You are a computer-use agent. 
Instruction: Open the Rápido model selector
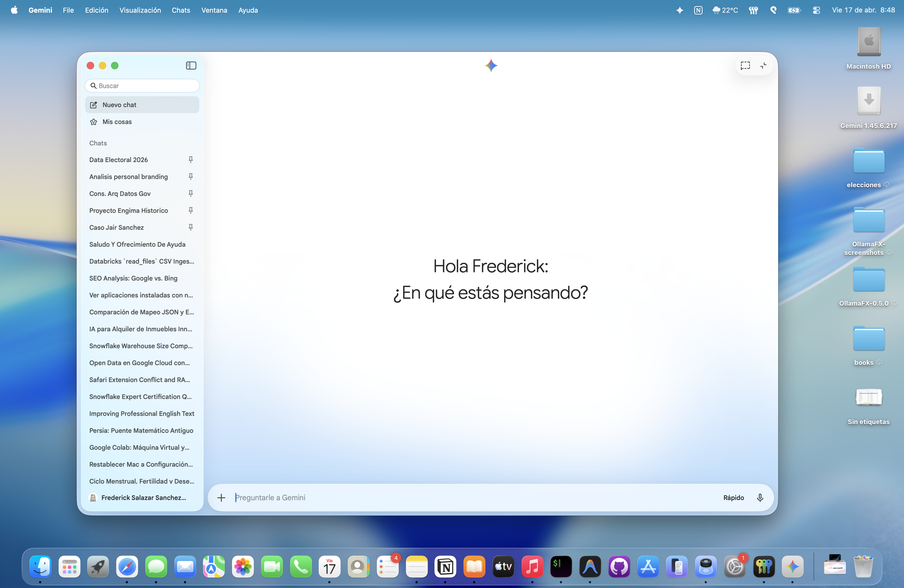click(734, 498)
